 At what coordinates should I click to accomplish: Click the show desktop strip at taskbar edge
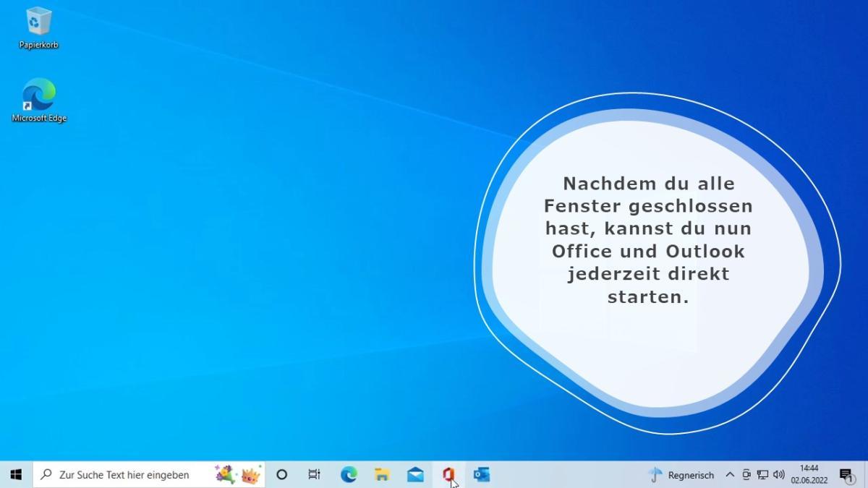tap(866, 474)
